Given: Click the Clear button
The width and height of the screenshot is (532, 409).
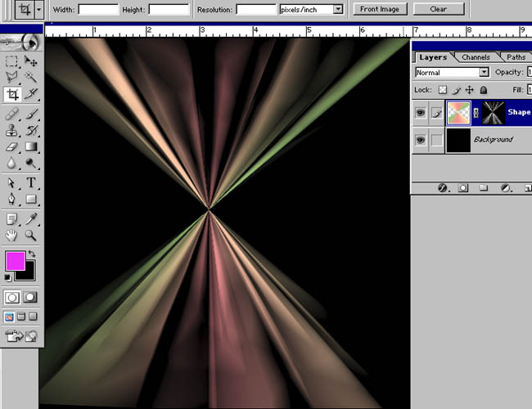Looking at the screenshot, I should point(439,9).
